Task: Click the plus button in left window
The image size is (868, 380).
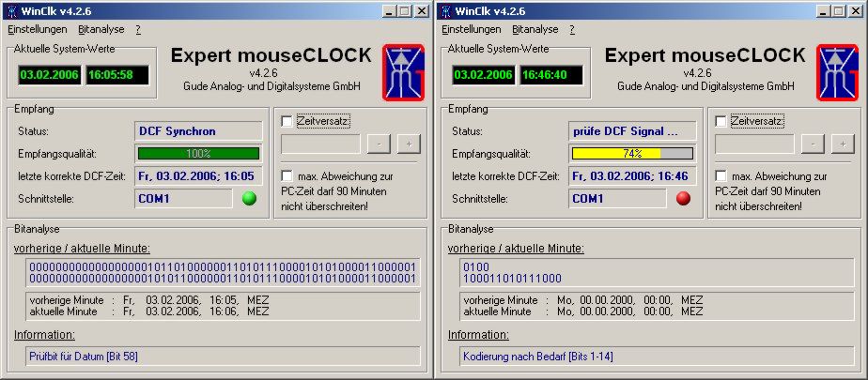Action: coord(409,144)
